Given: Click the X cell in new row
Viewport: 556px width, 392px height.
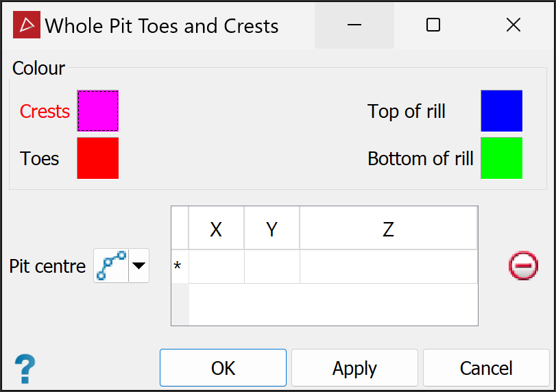Looking at the screenshot, I should click(216, 267).
